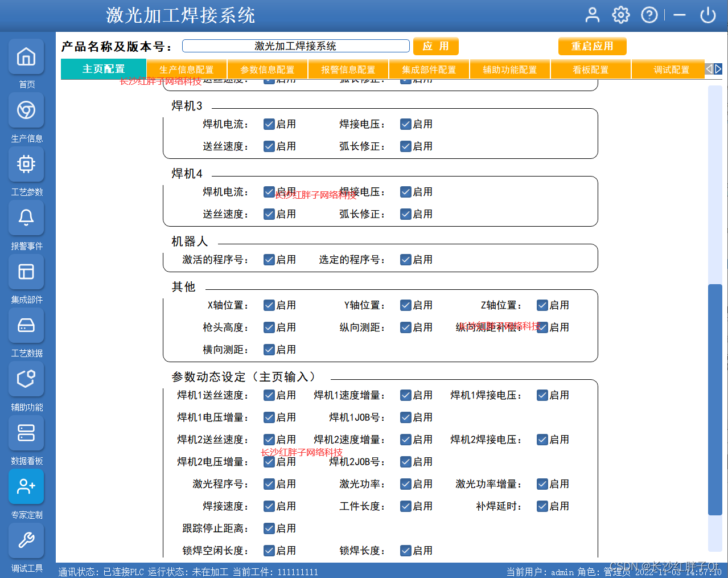
Task: Toggle 焊机4 送丝速度 启用 checkbox
Action: click(269, 214)
